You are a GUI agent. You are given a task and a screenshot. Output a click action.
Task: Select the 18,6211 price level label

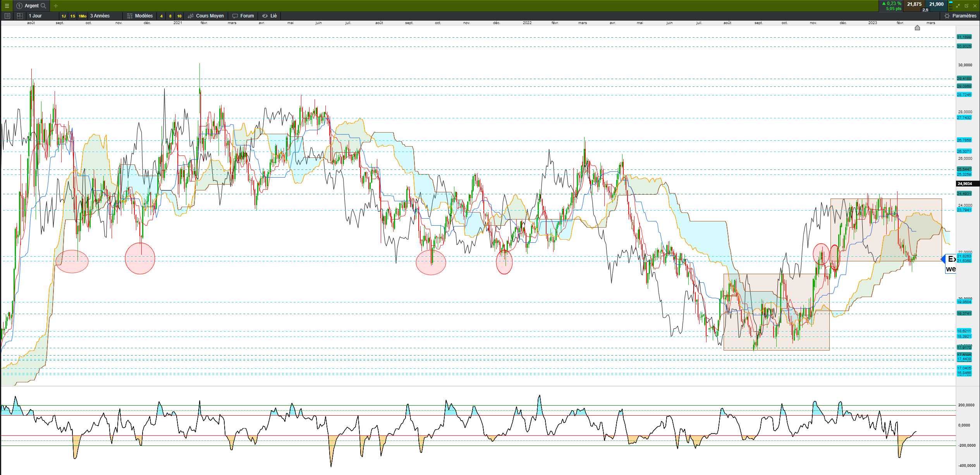click(x=964, y=331)
